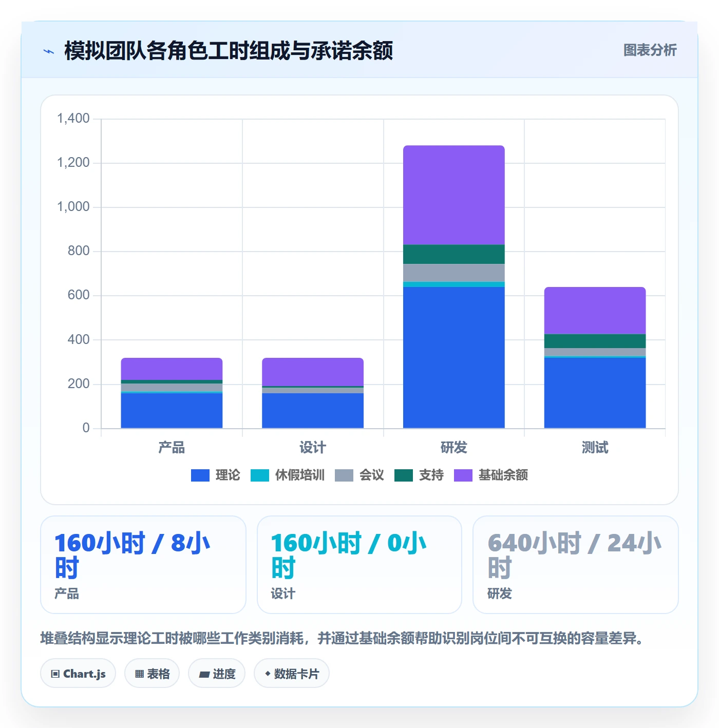This screenshot has width=719, height=728.
Task: Click the blue 理论 segment of 研发 bar
Action: coord(454,357)
